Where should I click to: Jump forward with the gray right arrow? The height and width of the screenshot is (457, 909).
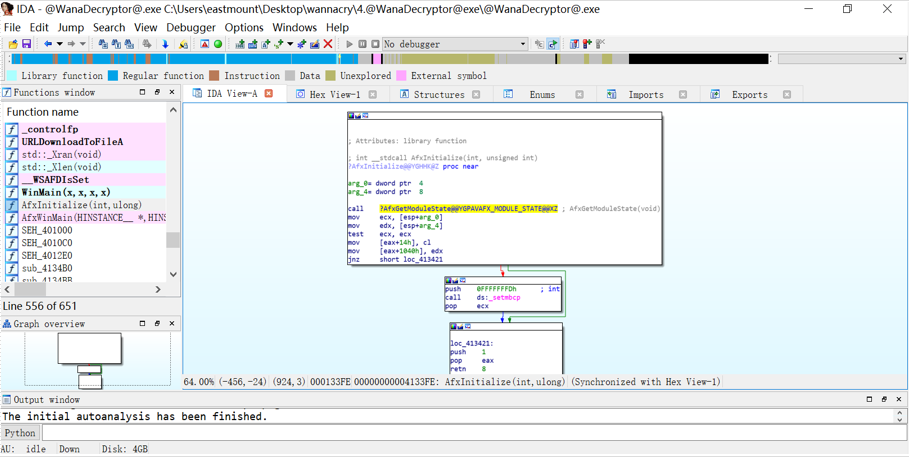click(x=71, y=44)
